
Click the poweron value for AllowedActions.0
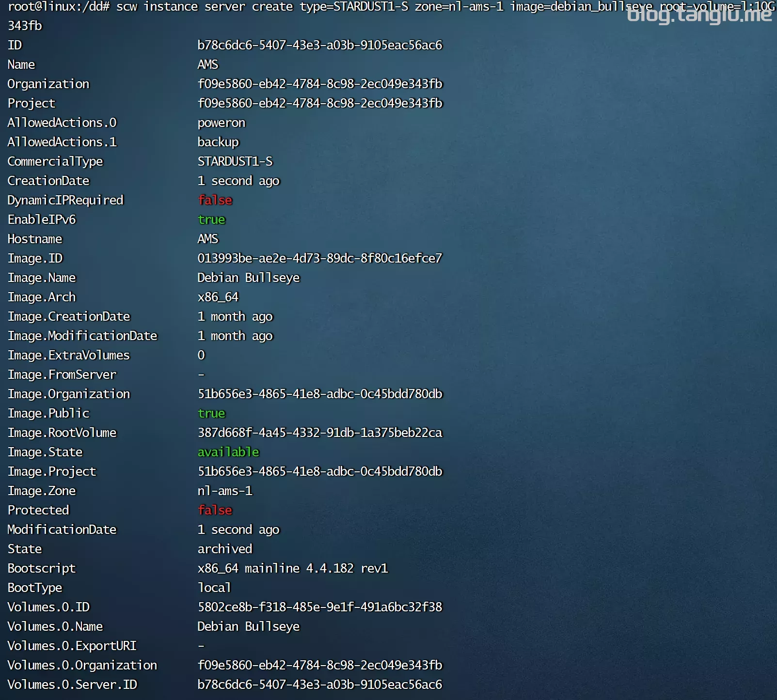point(221,123)
